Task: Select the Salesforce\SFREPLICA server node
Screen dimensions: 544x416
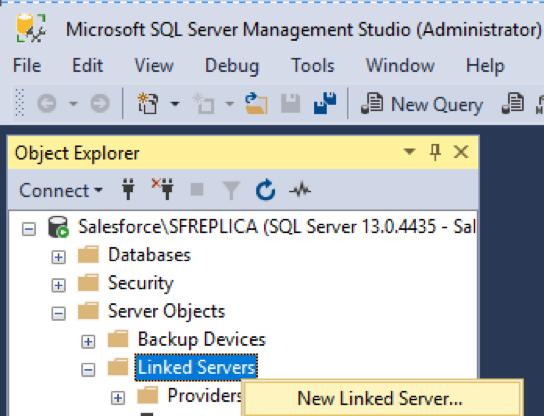Action: point(276,227)
